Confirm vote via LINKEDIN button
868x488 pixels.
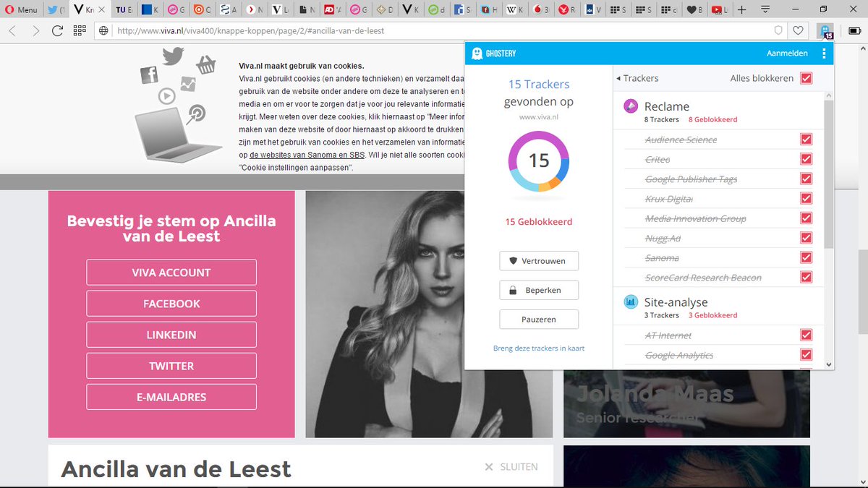pyautogui.click(x=171, y=335)
